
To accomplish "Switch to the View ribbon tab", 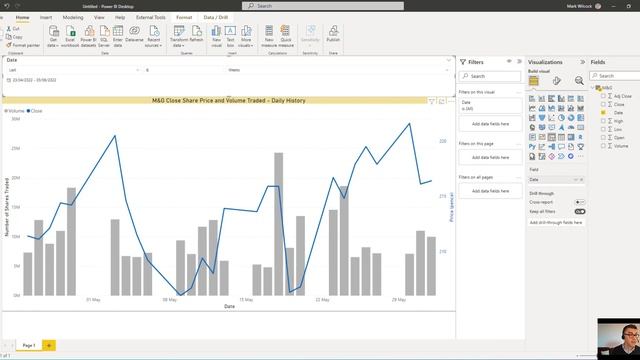I will [x=99, y=18].
